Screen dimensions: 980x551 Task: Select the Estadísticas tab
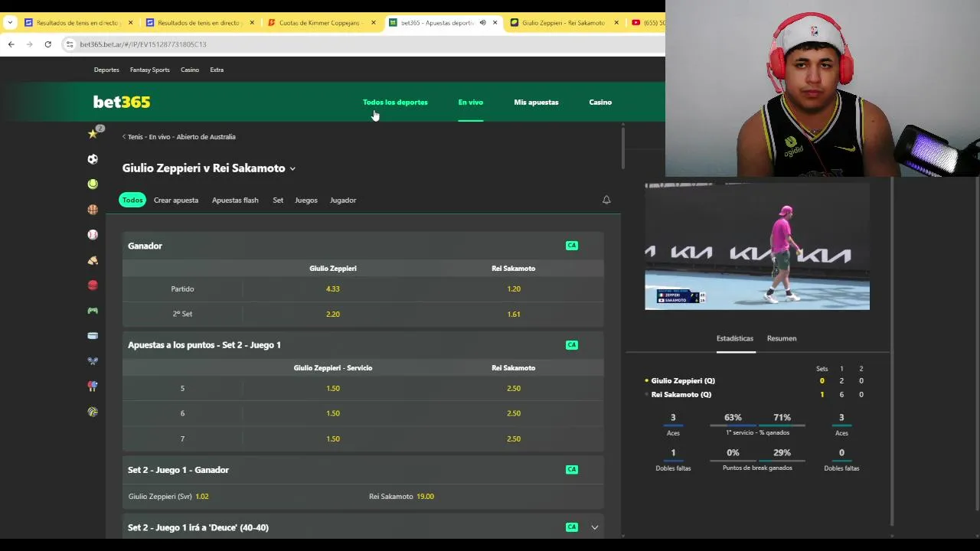[x=735, y=338]
